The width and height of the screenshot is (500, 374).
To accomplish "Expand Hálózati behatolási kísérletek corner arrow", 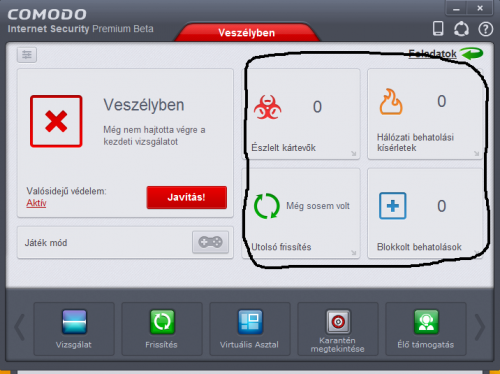I will pyautogui.click(x=477, y=153).
